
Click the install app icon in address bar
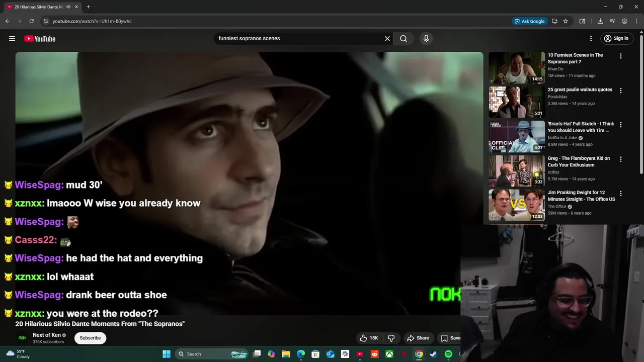pyautogui.click(x=554, y=21)
